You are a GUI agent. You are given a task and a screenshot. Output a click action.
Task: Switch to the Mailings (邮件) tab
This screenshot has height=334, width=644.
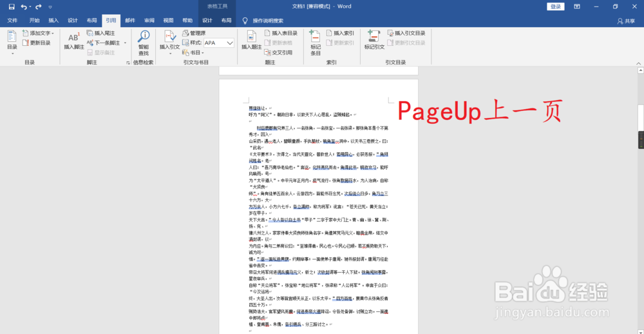(x=130, y=21)
